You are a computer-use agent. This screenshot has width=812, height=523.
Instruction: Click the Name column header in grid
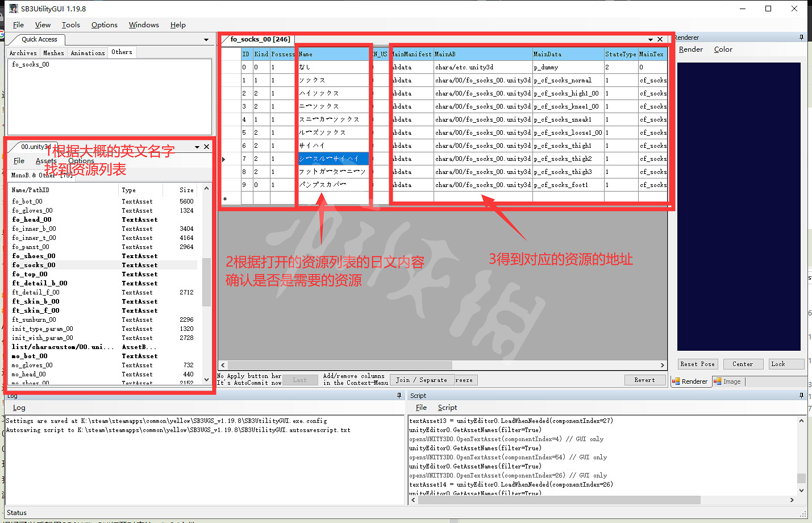332,54
